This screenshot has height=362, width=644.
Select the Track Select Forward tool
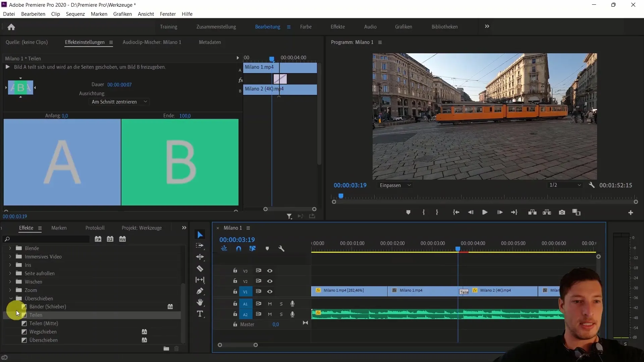tap(200, 246)
